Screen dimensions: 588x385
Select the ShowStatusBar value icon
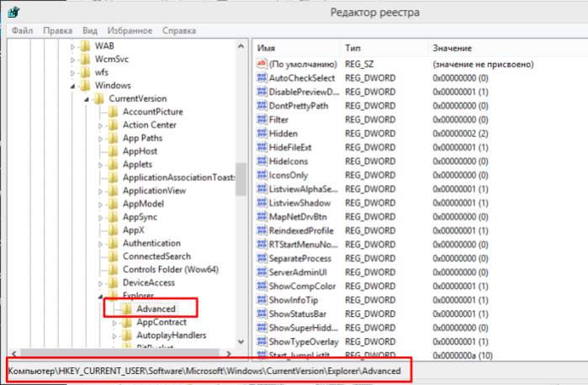coord(262,314)
